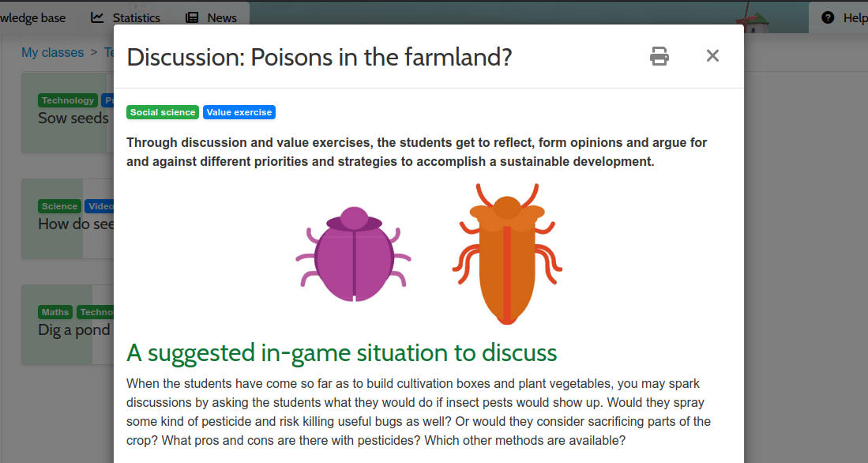Open the News tab
Image resolution: width=868 pixels, height=463 pixels.
(x=210, y=17)
